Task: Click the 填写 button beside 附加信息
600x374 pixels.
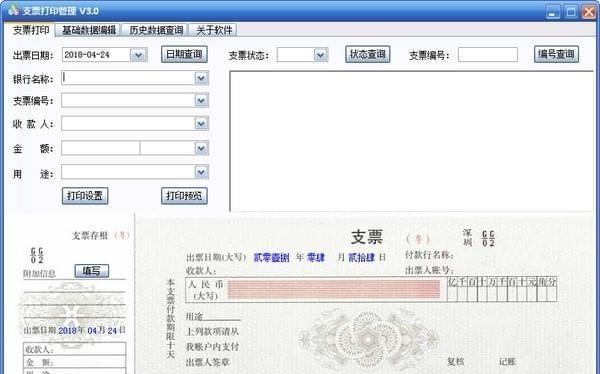Action: pos(91,271)
